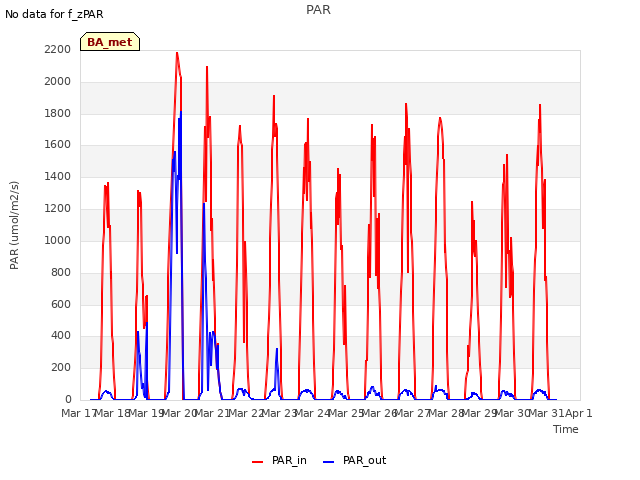The height and width of the screenshot is (480, 640).
Task: Click the chart title PAR
Action: (x=318, y=10)
